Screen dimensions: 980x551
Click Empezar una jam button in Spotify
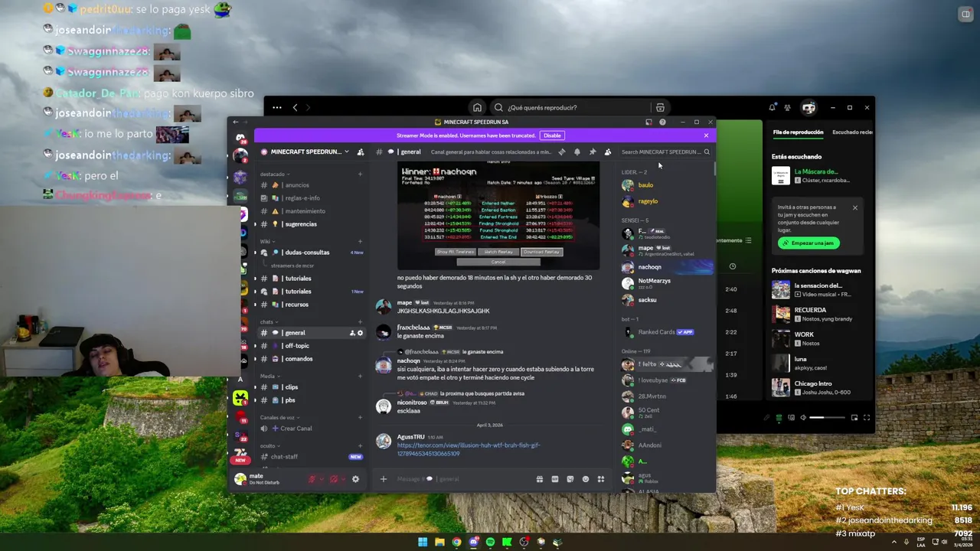coord(809,243)
